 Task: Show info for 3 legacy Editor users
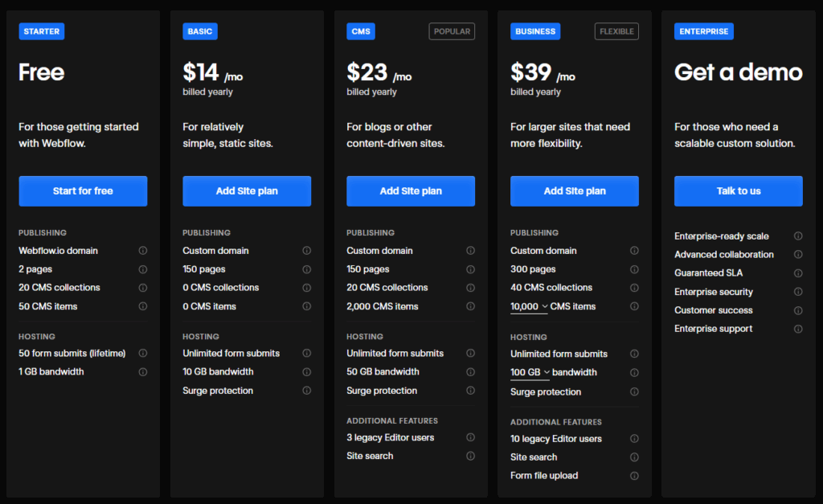tap(470, 437)
